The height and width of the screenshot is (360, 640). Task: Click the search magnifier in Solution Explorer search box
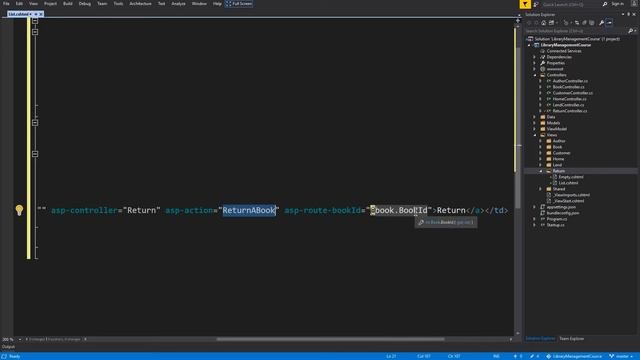point(630,31)
